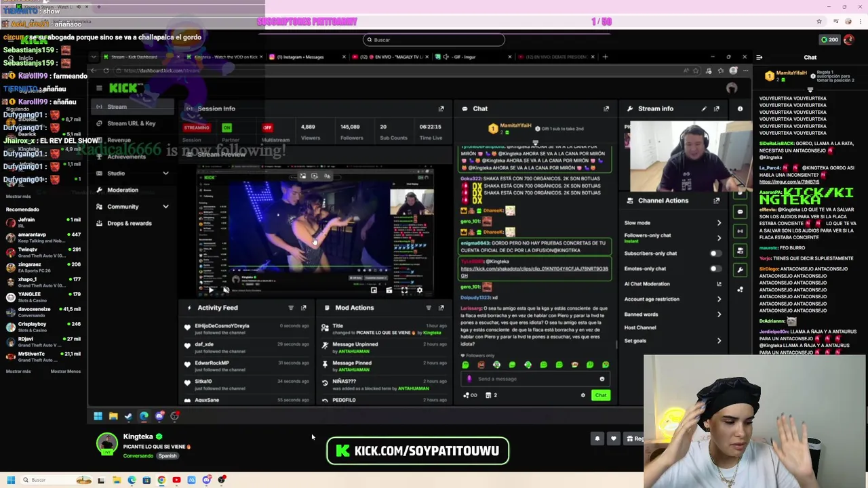Edit stream info with pencil icon
Screen dimensions: 868x488
click(704, 108)
